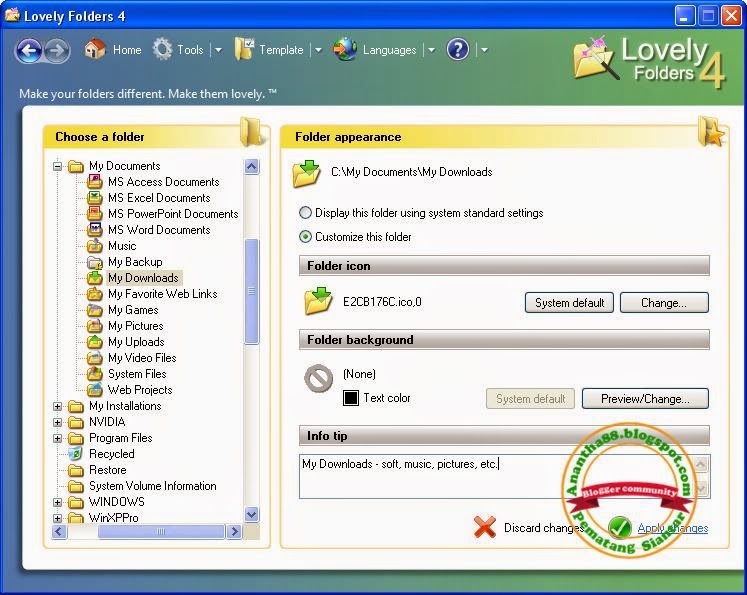This screenshot has height=595, width=747.
Task: Select the System Volume Information folder
Action: coord(152,486)
